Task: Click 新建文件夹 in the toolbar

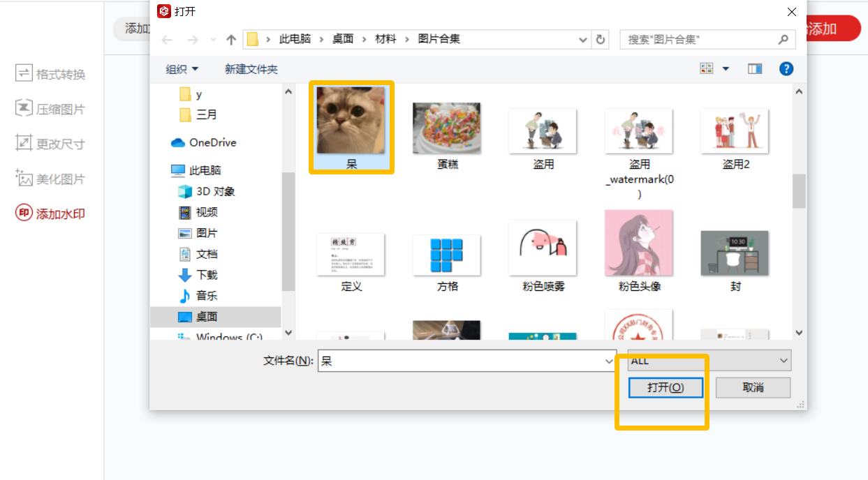Action: pos(251,69)
